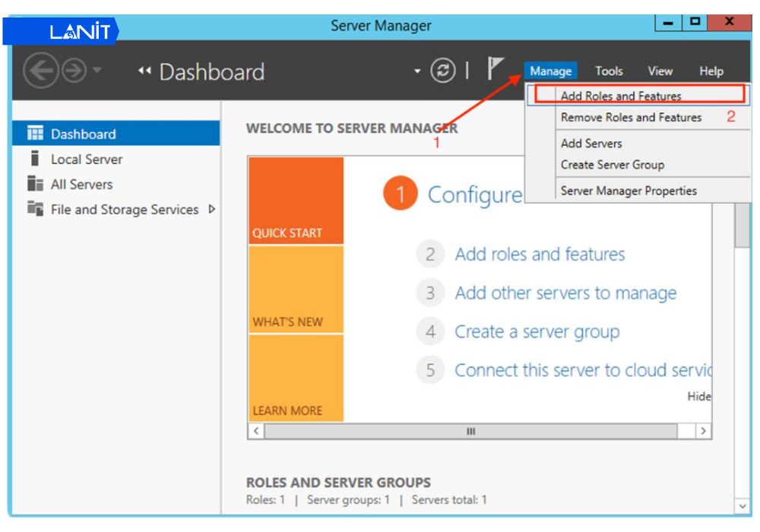
Task: Open the notifications flag icon
Action: pyautogui.click(x=495, y=69)
